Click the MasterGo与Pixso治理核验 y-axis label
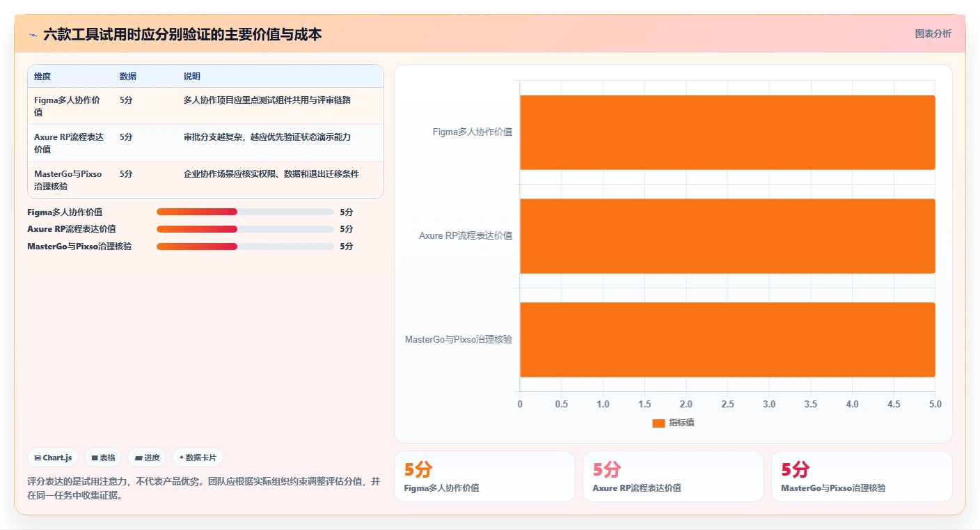The image size is (980, 530). [459, 340]
